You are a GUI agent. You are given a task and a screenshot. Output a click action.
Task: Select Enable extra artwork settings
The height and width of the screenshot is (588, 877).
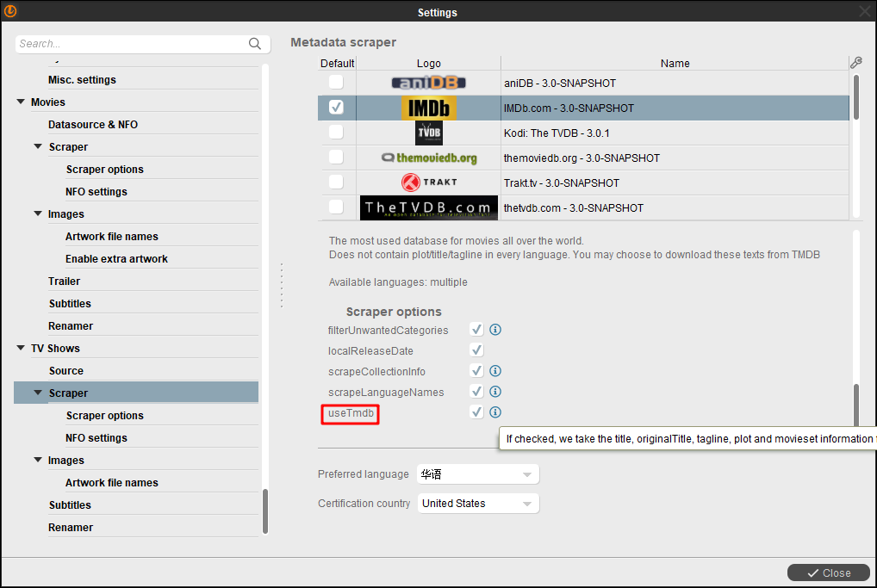[x=116, y=259]
